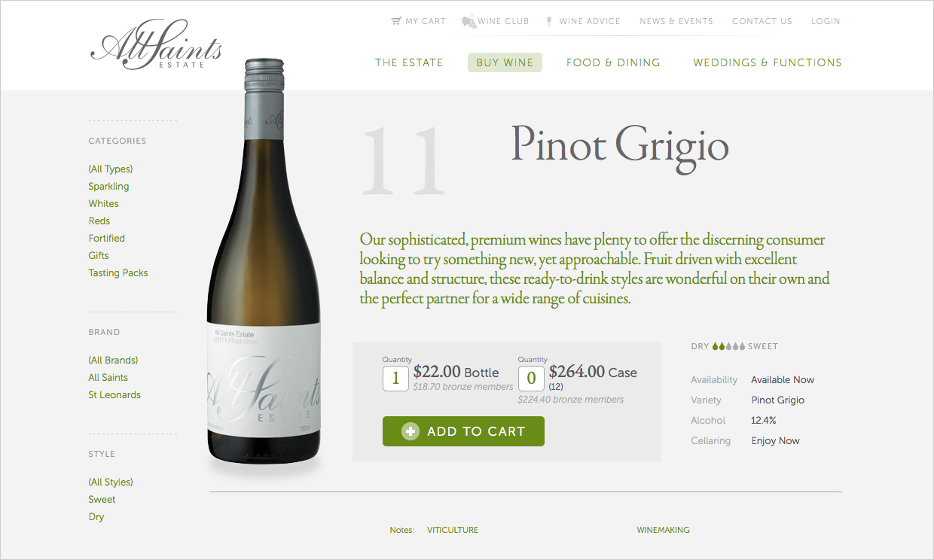The image size is (934, 560).
Task: Filter by Sparkling category
Action: pyautogui.click(x=108, y=186)
